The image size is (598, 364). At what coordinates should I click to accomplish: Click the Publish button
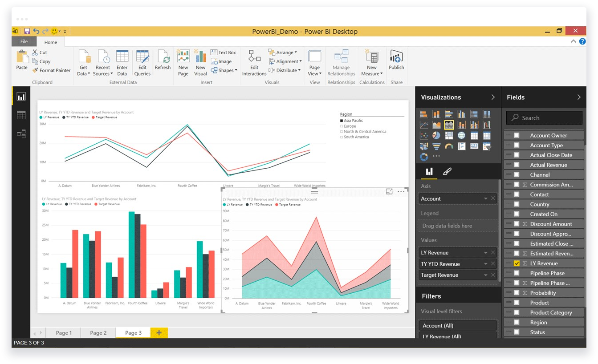(396, 61)
